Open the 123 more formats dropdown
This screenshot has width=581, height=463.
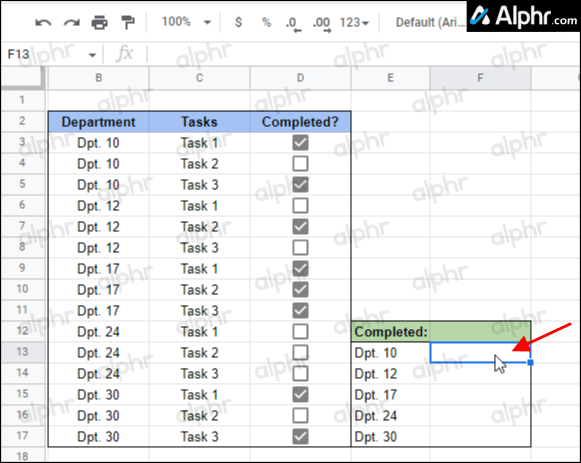[x=354, y=23]
